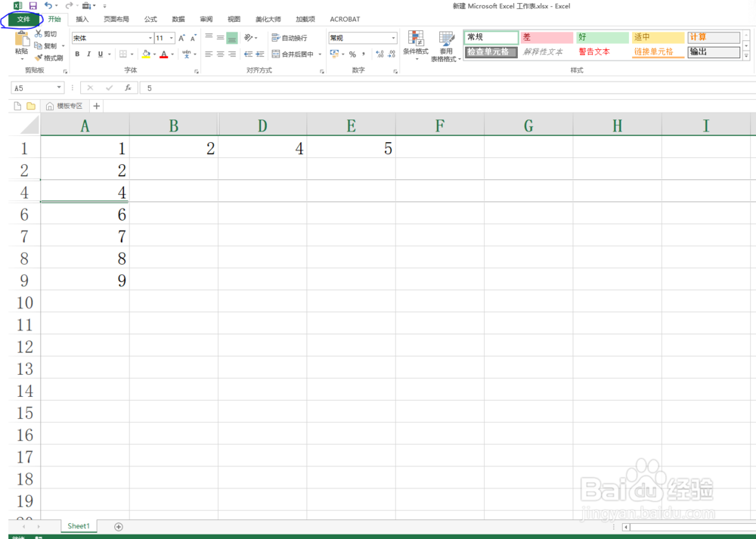Viewport: 756px width, 539px height.
Task: Click Merge and Center (合并后居中)
Action: tap(293, 54)
